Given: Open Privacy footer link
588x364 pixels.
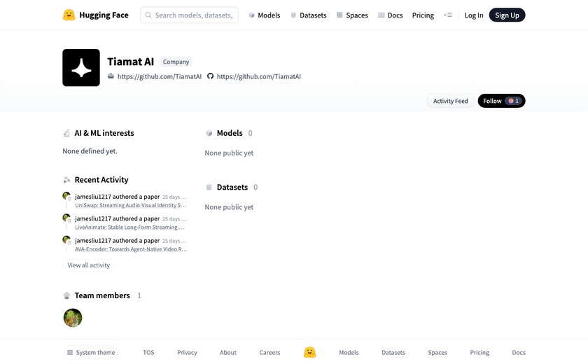Looking at the screenshot, I should (187, 352).
